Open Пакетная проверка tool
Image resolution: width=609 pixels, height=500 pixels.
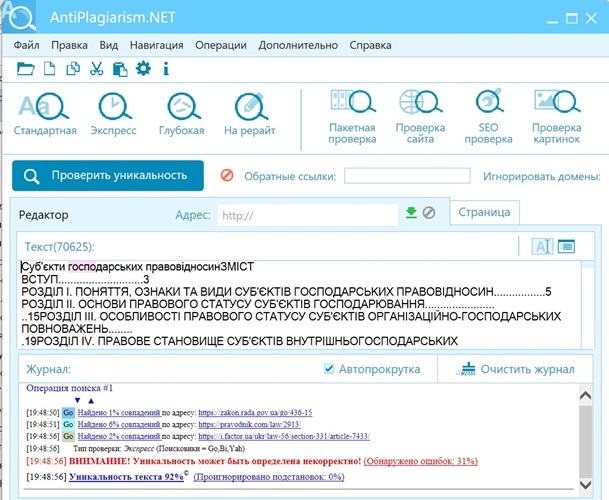coord(352,117)
